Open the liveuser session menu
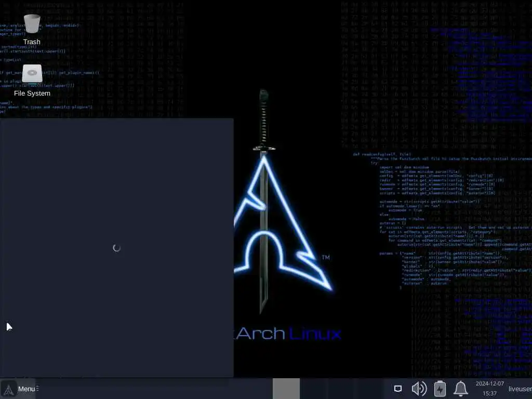The image size is (532, 399). click(520, 389)
